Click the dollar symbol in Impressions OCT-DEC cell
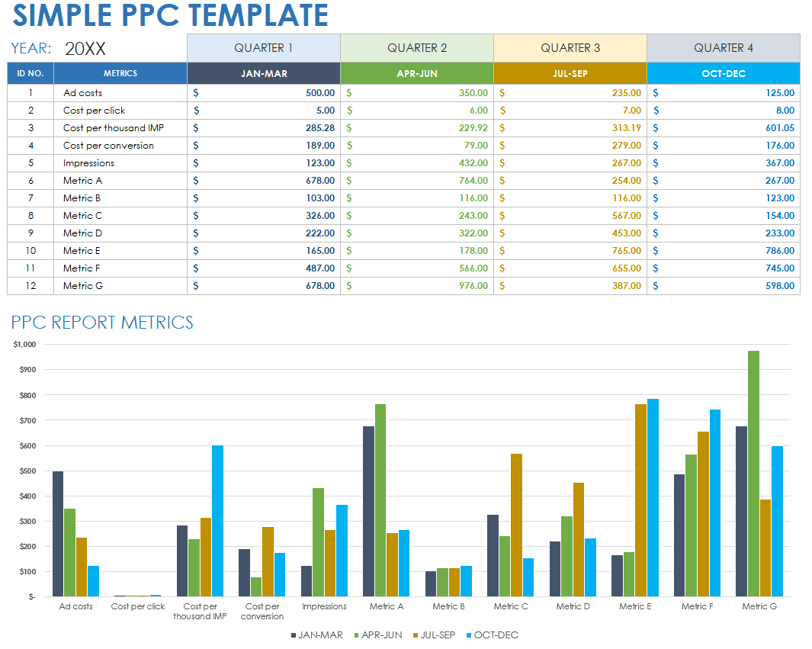The height and width of the screenshot is (649, 812). point(655,162)
